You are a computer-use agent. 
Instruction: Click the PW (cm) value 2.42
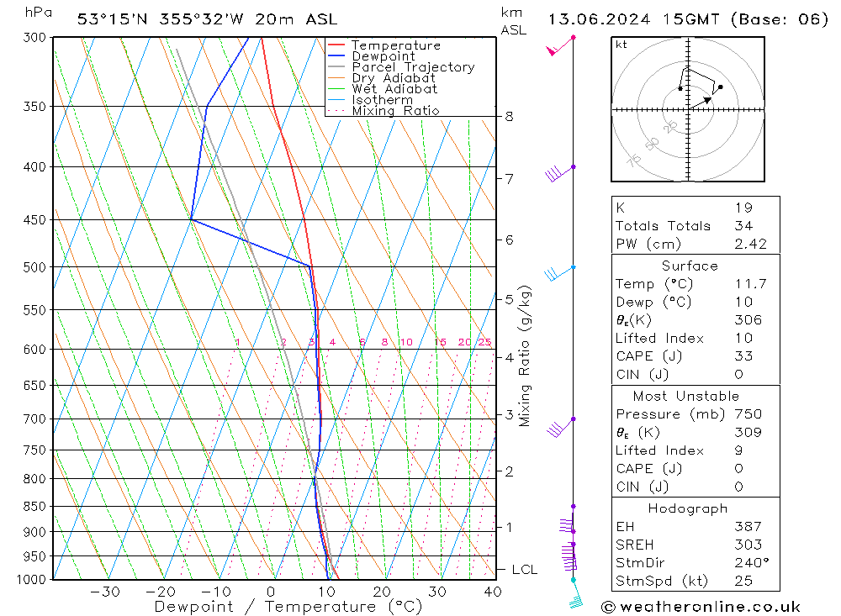point(750,244)
